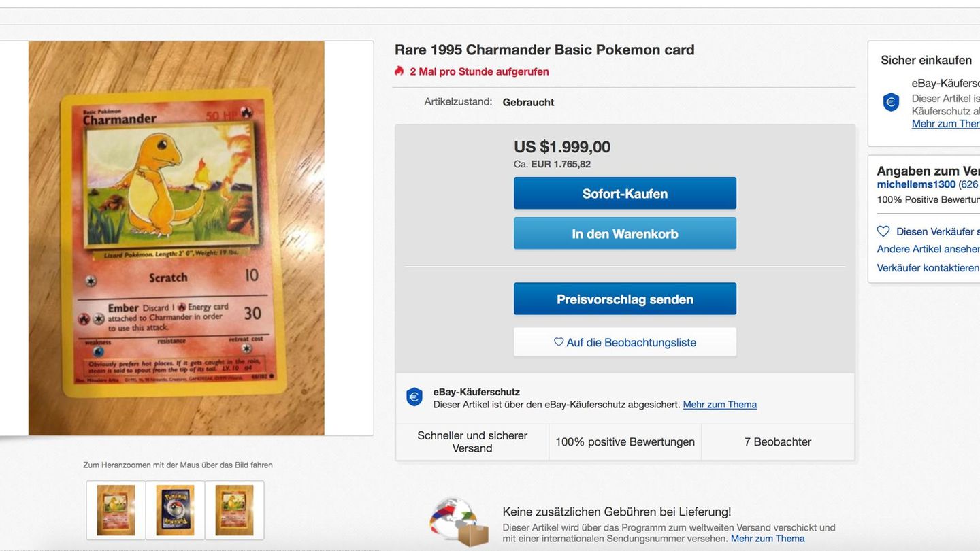Click the shield icon under Sicher einkaufen
Viewport: 980px width, 551px height.
point(891,102)
